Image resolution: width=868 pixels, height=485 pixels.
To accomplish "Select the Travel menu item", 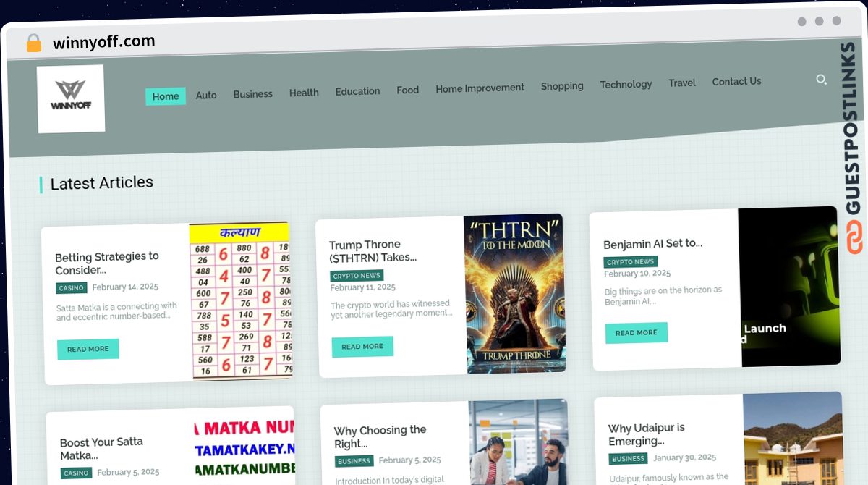I will point(682,83).
